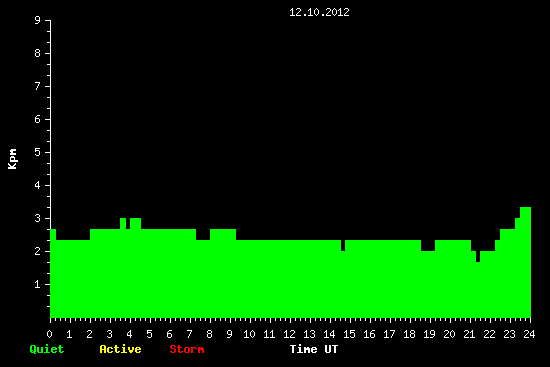Click the hour 24 x-axis label
Viewport: 550px width, 367px height.
point(529,334)
